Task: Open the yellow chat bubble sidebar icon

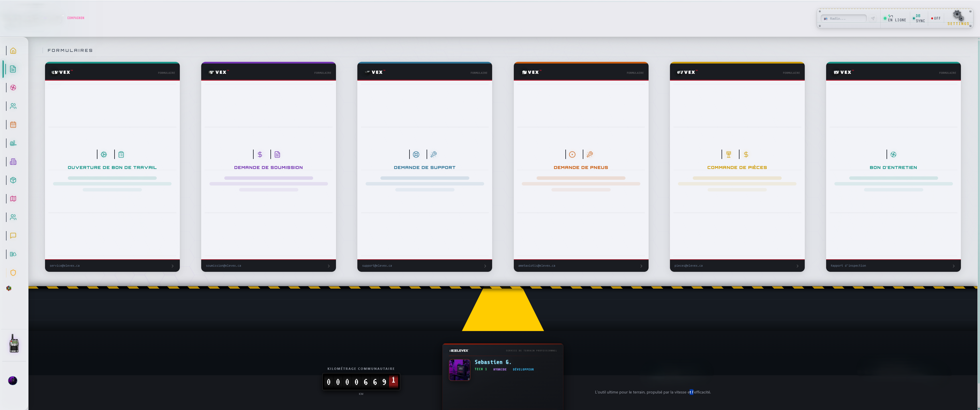Action: click(13, 235)
